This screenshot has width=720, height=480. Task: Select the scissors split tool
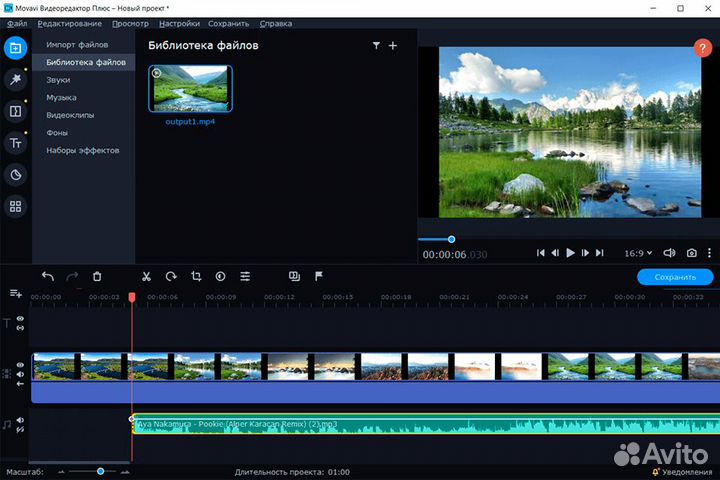click(x=146, y=277)
